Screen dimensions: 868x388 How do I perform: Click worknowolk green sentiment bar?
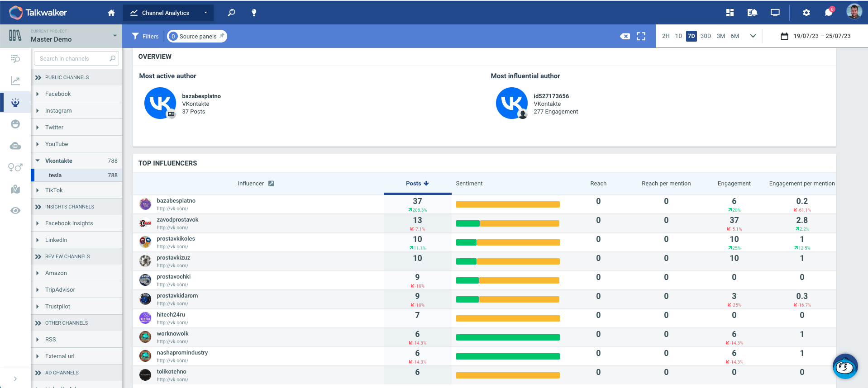508,337
